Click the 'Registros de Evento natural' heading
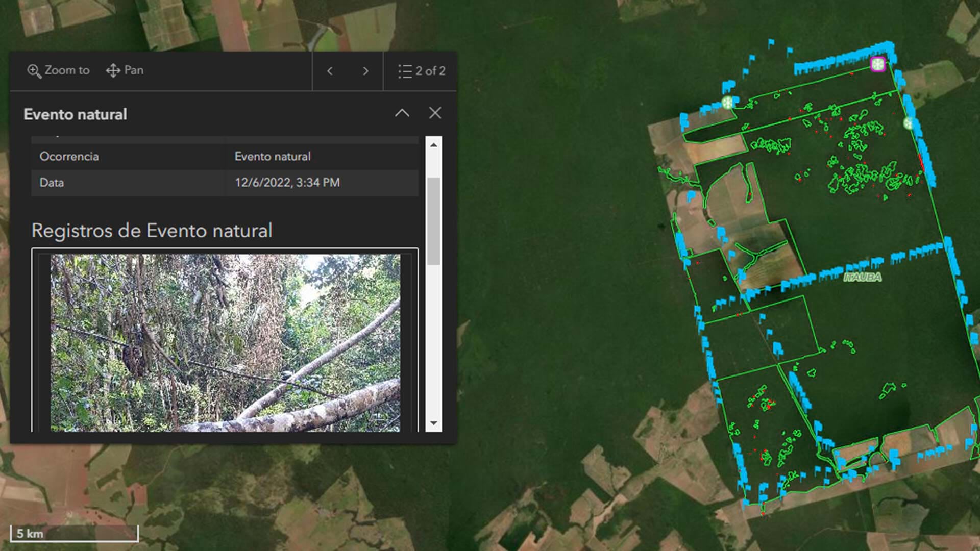This screenshot has height=551, width=980. click(x=152, y=231)
